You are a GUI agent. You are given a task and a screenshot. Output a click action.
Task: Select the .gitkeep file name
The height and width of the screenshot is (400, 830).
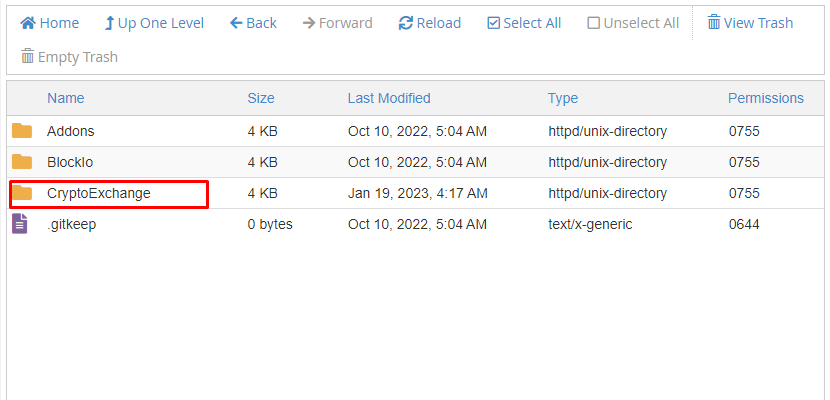pyautogui.click(x=72, y=224)
